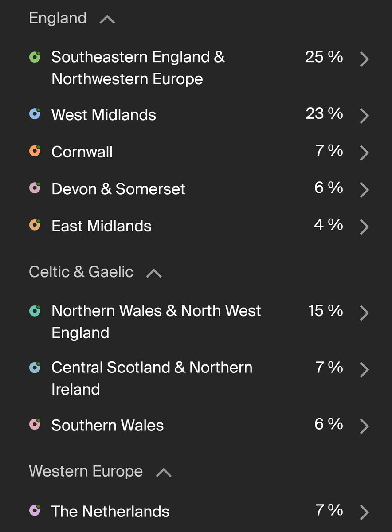
Task: Tap the chevron next to Cornwall 7 %
Action: [364, 153]
